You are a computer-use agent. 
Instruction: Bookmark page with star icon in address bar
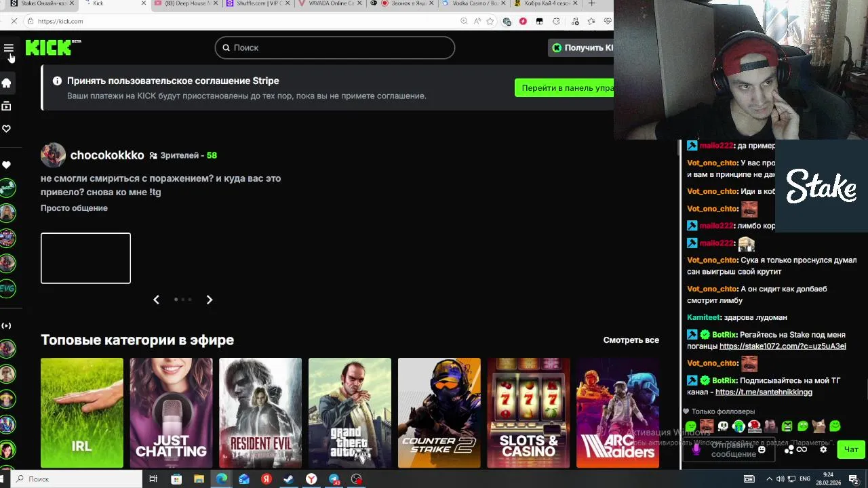[490, 21]
